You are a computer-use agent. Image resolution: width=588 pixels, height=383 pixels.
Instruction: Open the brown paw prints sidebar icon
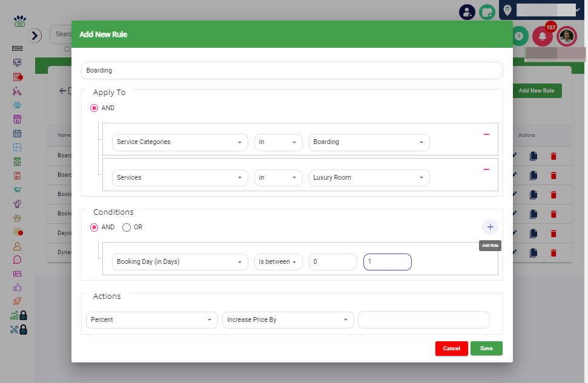pyautogui.click(x=17, y=218)
